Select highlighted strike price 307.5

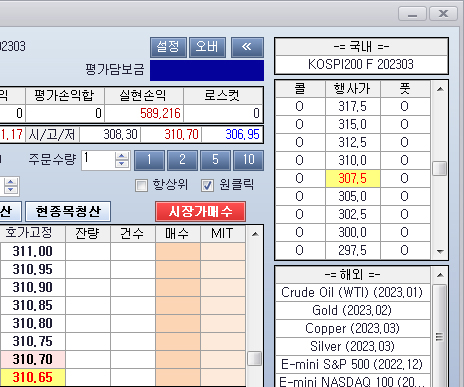tap(353, 179)
